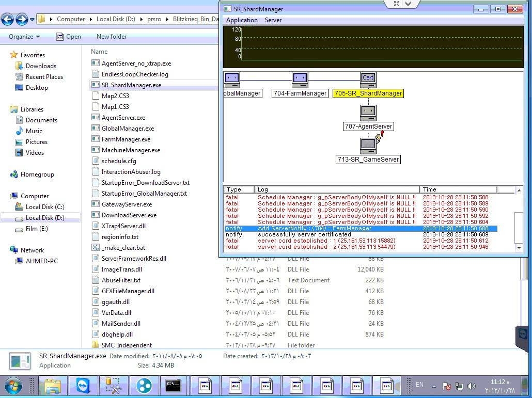Click the New folder button

(111, 37)
